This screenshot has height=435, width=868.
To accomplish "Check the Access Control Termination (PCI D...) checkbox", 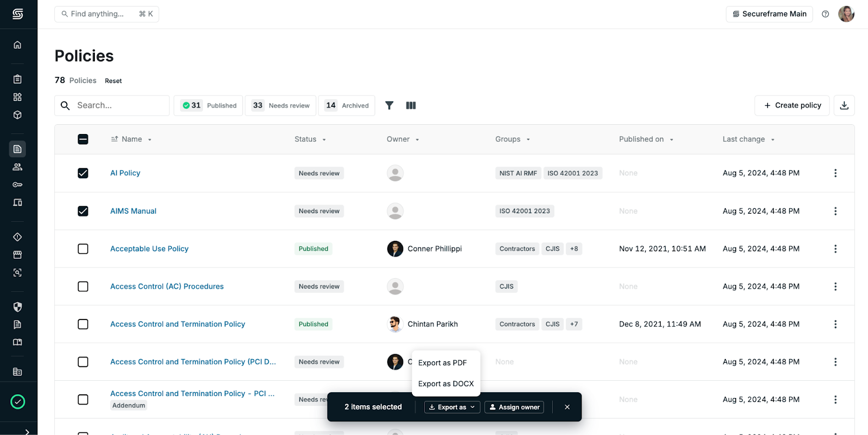I will point(83,362).
